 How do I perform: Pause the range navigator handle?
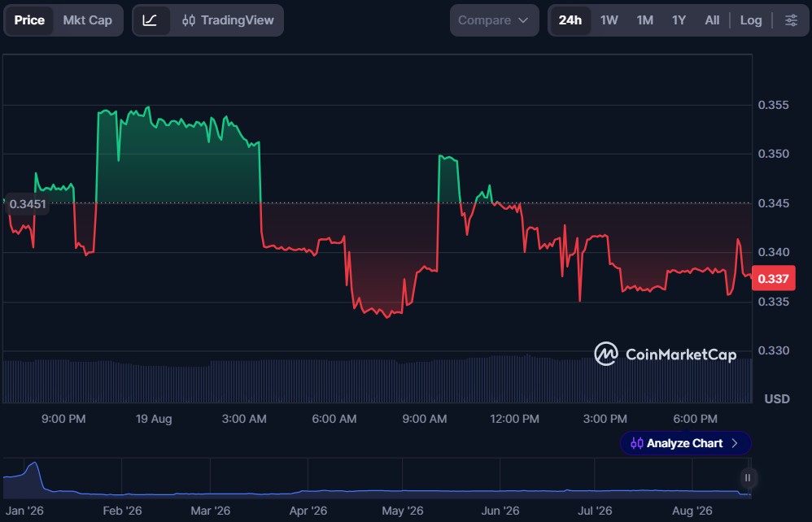click(747, 478)
